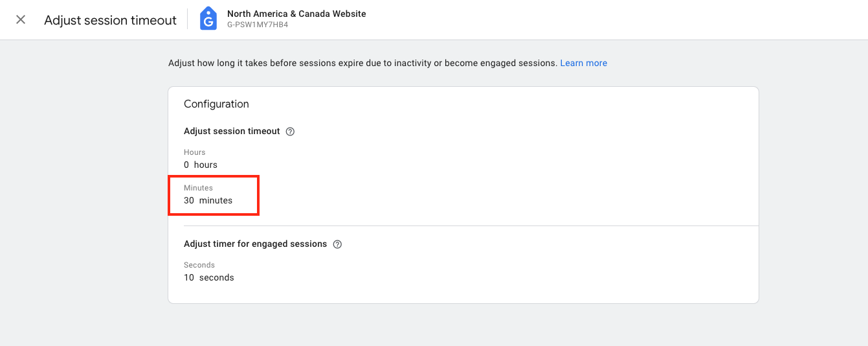Click the session expiry description text

tap(362, 63)
